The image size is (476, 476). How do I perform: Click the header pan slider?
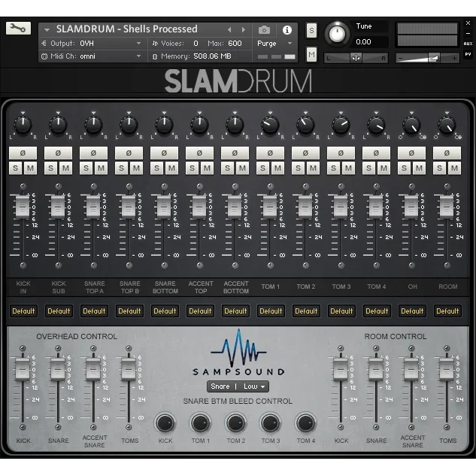356,58
